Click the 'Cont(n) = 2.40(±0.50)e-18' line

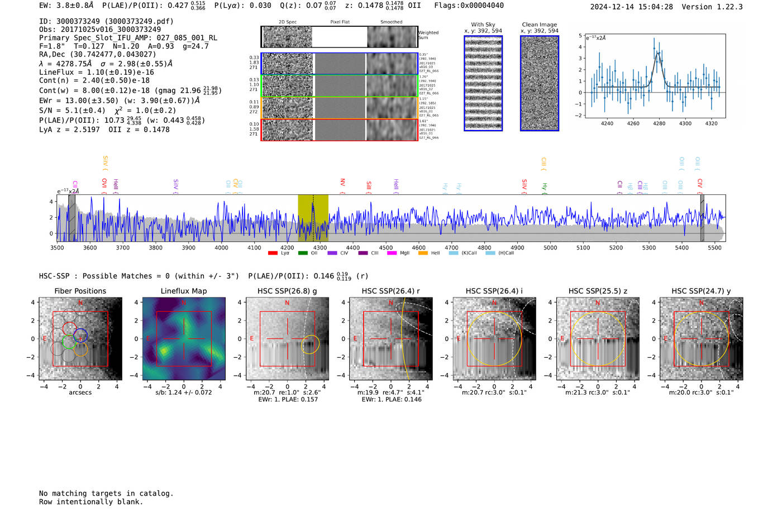94,80
